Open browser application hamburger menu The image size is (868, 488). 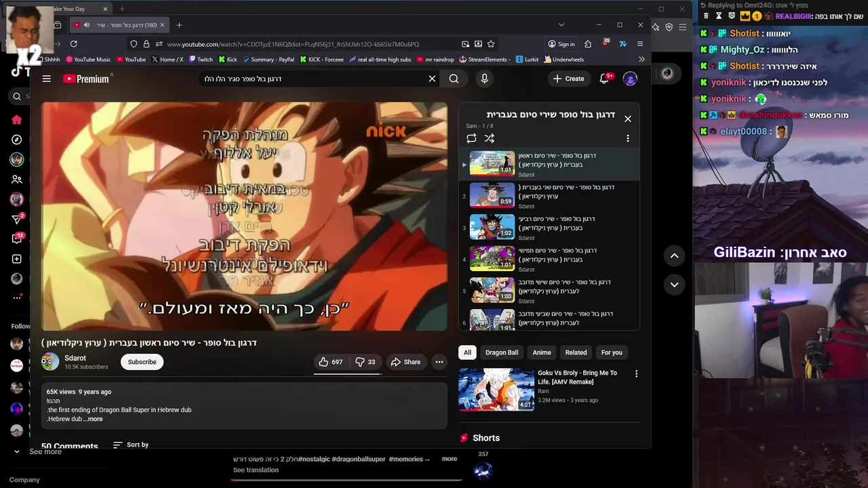point(640,44)
